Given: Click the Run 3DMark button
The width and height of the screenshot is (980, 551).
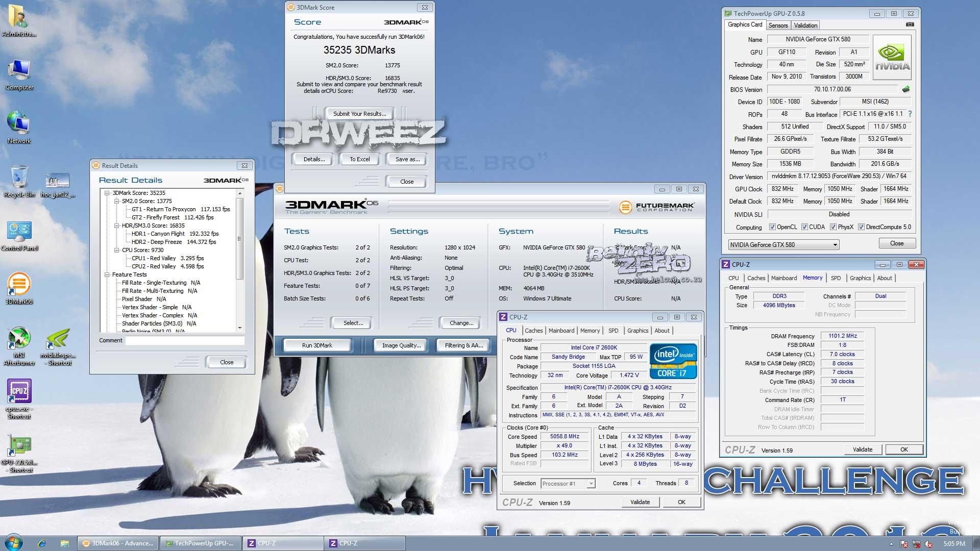Looking at the screenshot, I should pos(317,345).
